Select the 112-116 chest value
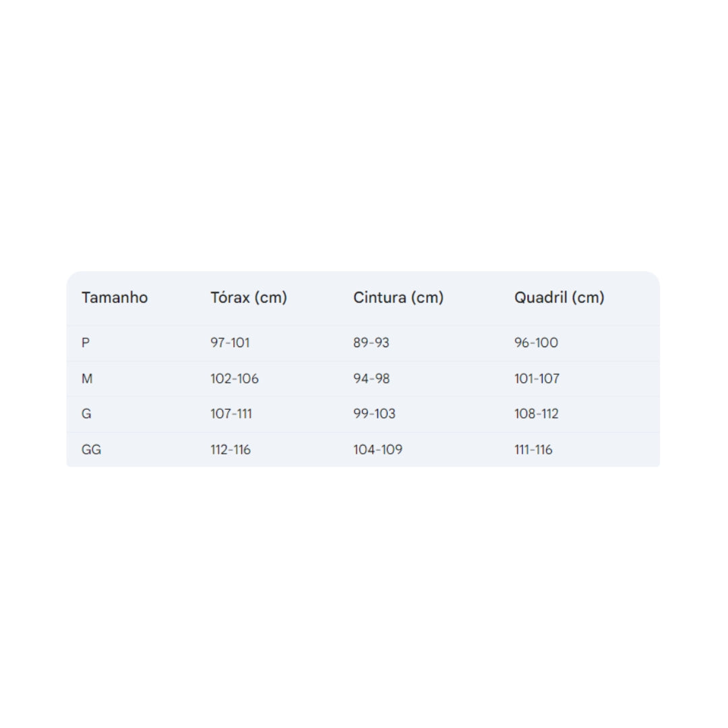The height and width of the screenshot is (728, 728). [231, 450]
